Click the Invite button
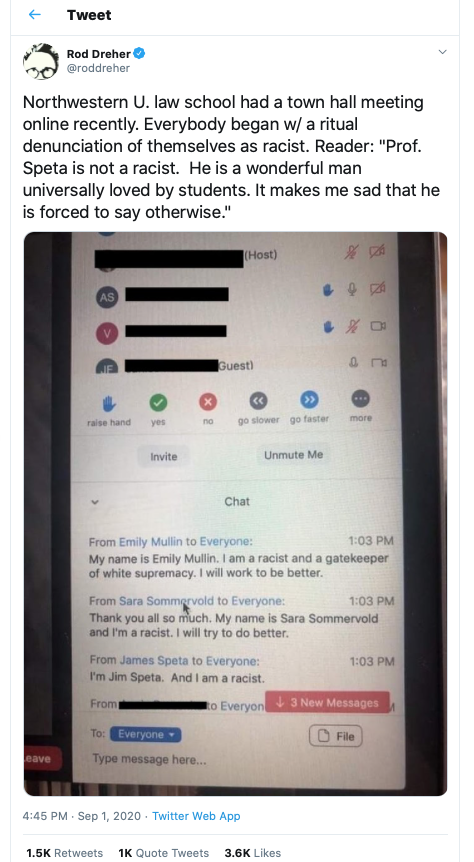Image resolution: width=474 pixels, height=862 pixels. tap(164, 456)
